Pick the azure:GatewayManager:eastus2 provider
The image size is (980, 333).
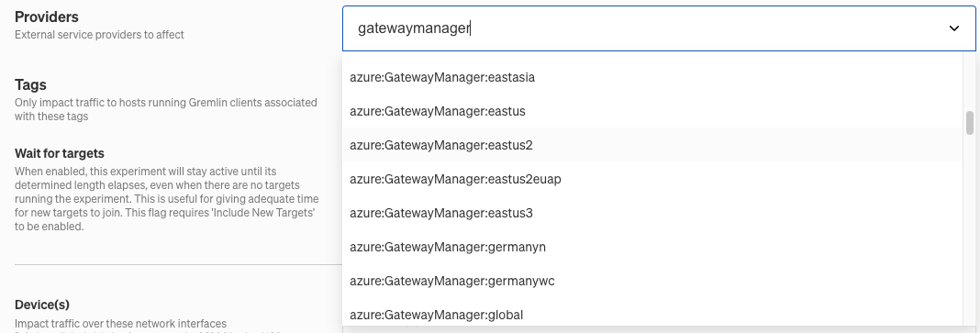point(651,145)
